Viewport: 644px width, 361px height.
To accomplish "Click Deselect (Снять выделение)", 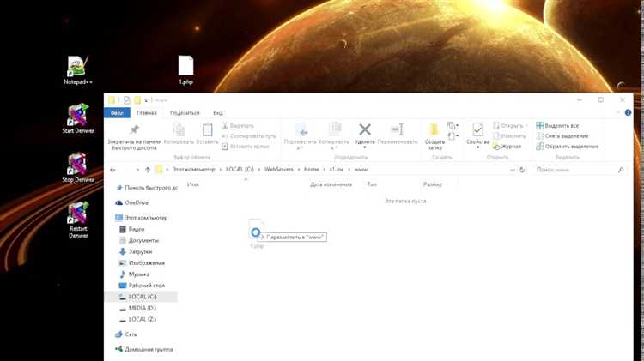I will click(562, 136).
